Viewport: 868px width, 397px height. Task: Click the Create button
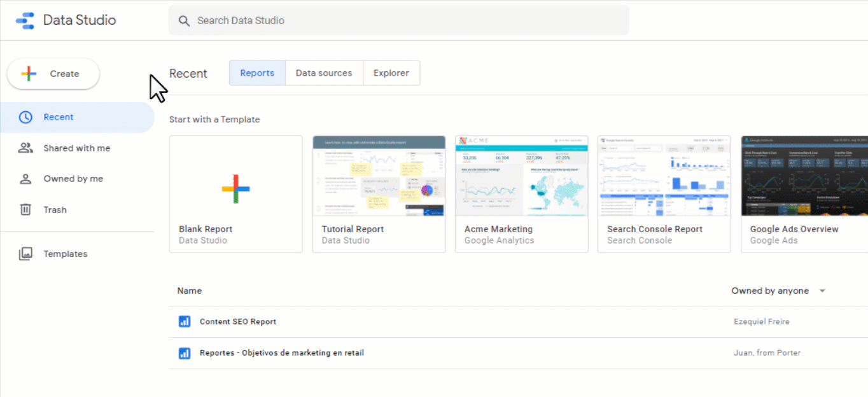[53, 74]
